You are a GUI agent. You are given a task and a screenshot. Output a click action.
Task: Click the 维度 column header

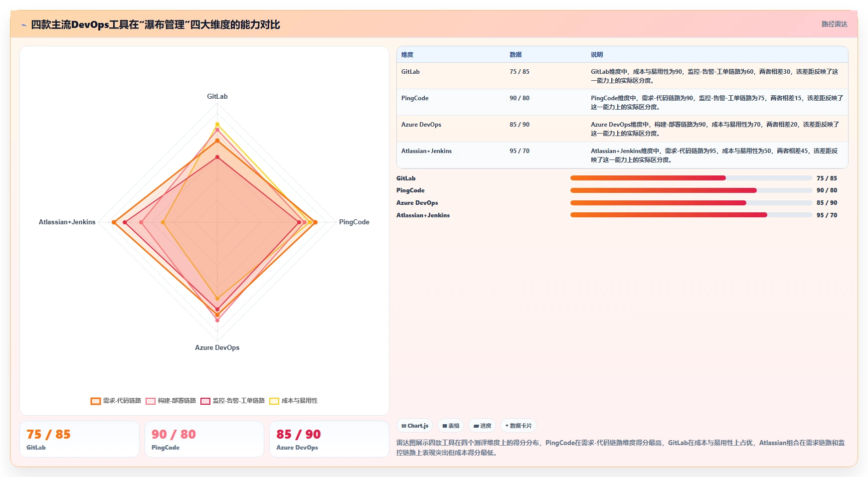[407, 55]
